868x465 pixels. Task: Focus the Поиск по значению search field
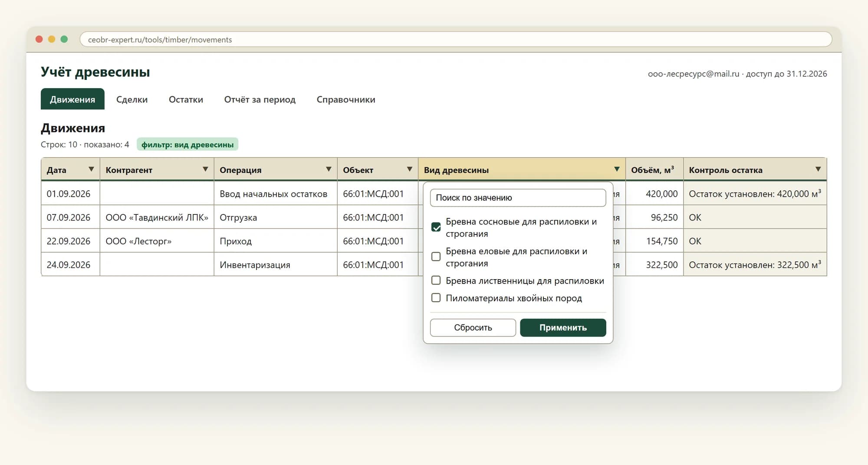click(518, 198)
